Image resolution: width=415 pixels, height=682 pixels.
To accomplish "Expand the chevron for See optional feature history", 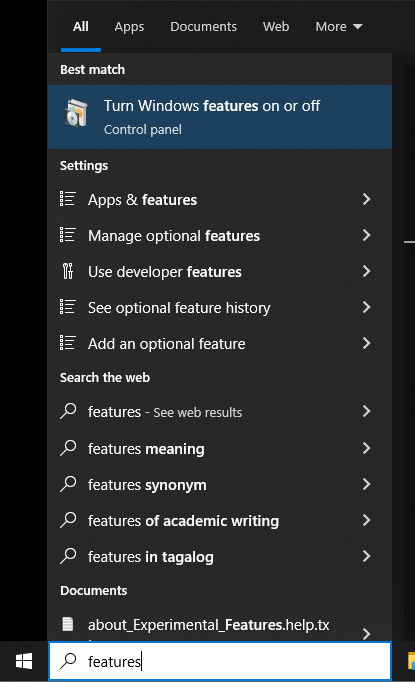I will [x=366, y=308].
